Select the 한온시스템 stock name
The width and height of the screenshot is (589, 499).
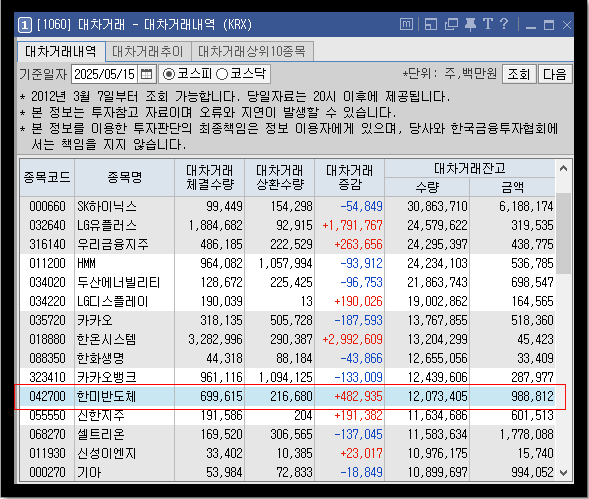(x=106, y=339)
